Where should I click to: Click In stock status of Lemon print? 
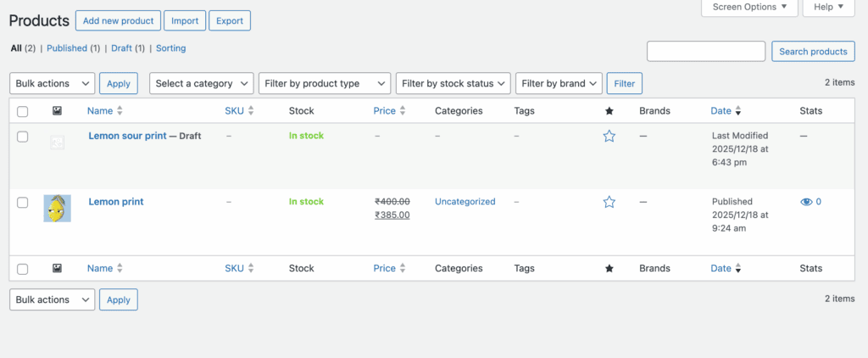[306, 202]
